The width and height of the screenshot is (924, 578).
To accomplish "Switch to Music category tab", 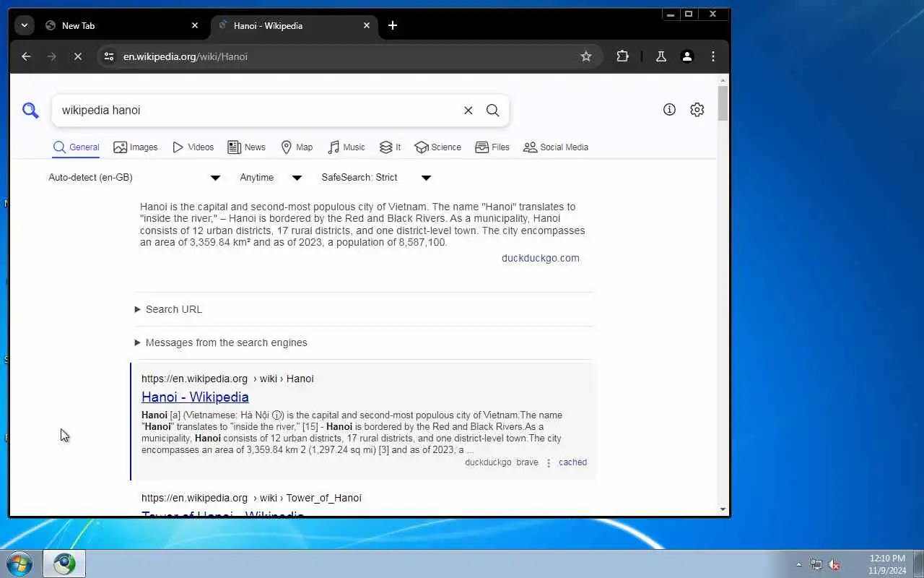I will [346, 147].
